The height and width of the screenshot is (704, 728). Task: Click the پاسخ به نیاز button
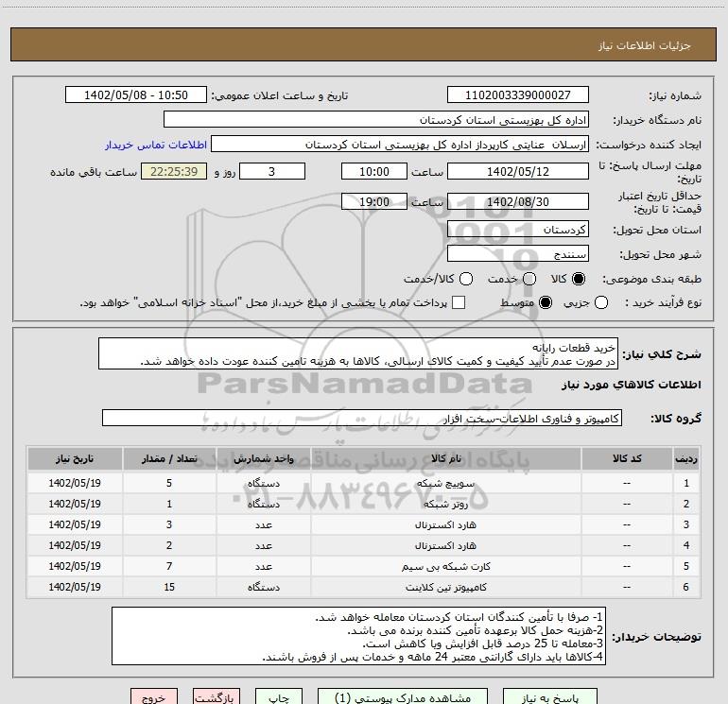pos(549,697)
